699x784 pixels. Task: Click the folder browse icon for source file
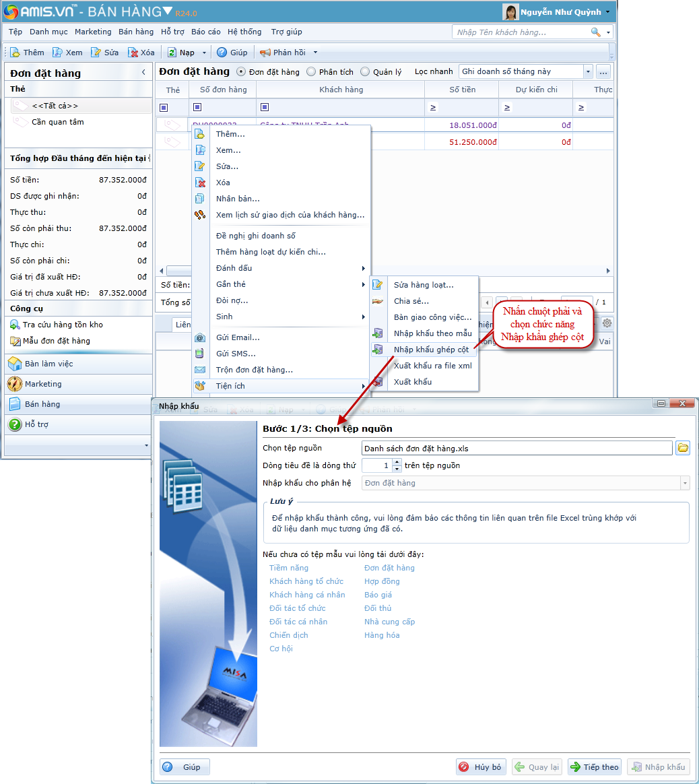coord(683,448)
